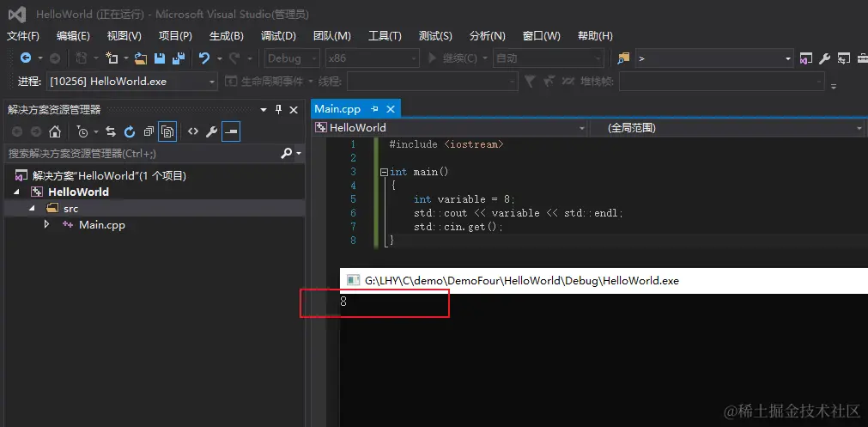This screenshot has width=868, height=427.
Task: Click the search magnifier in Solution Explorer
Action: (x=286, y=154)
